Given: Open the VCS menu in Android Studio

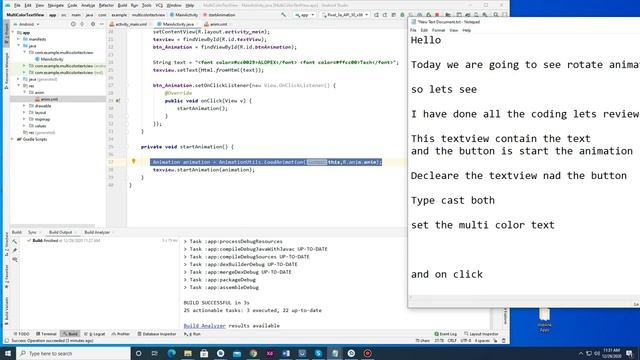Looking at the screenshot, I should pos(159,5).
